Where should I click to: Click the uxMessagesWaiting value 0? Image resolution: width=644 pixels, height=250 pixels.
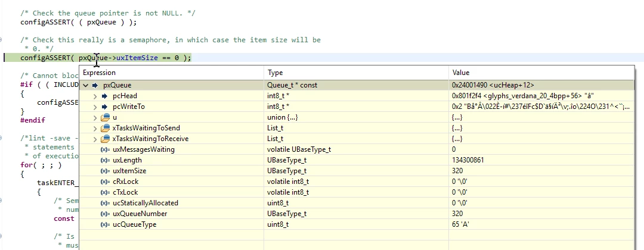(x=453, y=149)
